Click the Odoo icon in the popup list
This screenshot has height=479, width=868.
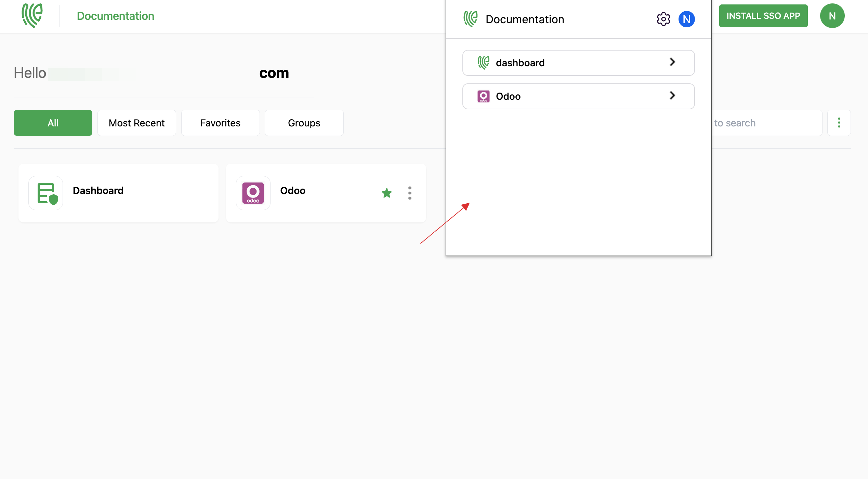tap(484, 96)
